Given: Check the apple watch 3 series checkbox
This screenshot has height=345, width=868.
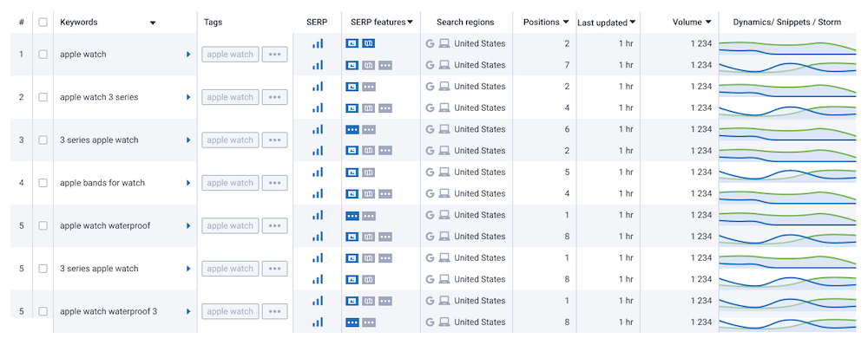Looking at the screenshot, I should tap(43, 97).
